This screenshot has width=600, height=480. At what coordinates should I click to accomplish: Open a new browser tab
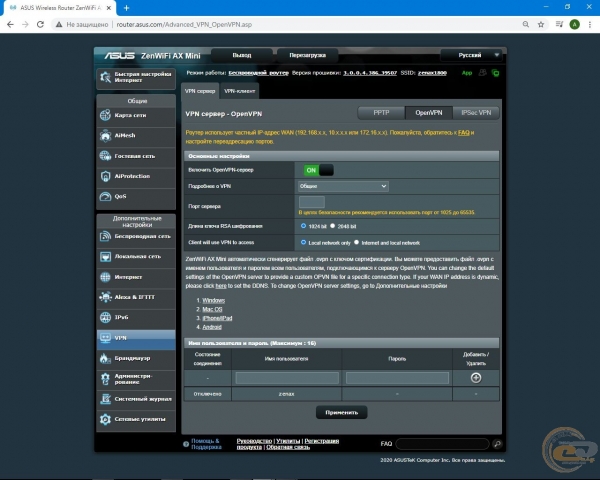[x=126, y=8]
